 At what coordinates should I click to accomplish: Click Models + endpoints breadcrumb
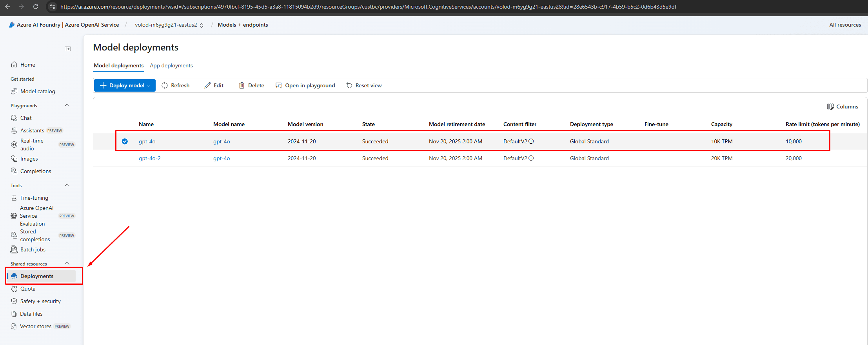click(x=243, y=25)
